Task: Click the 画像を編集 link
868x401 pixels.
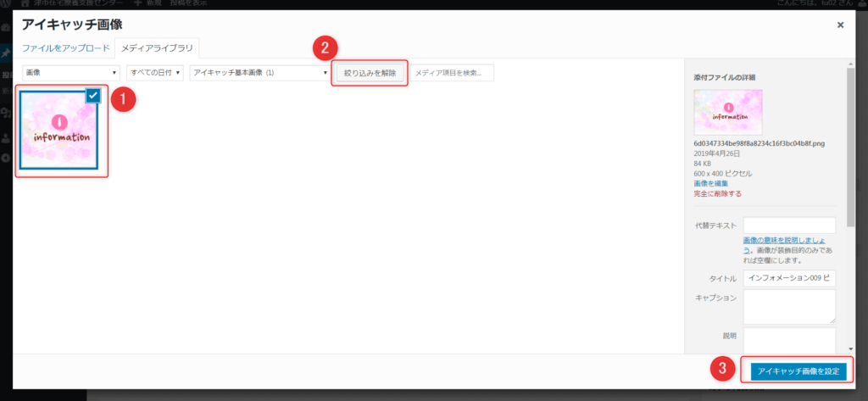Action: [716, 183]
